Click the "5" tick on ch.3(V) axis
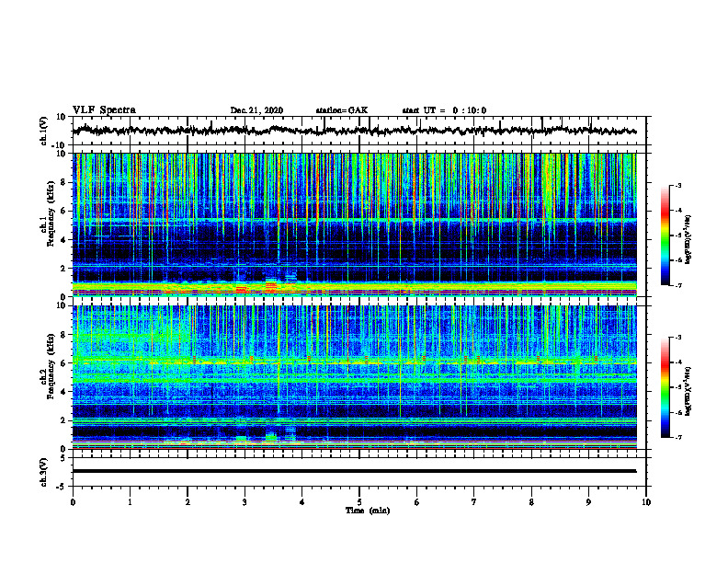The width and height of the screenshot is (728, 563). click(63, 458)
